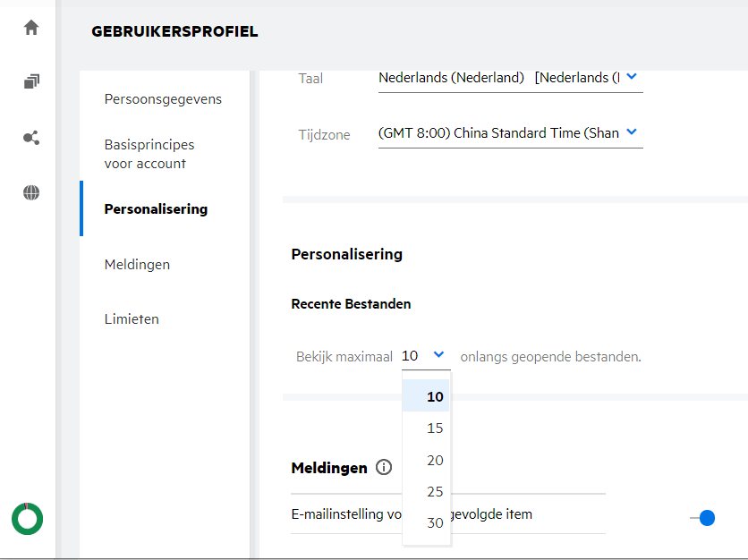Collapse the recent files count dropdown

(x=438, y=355)
